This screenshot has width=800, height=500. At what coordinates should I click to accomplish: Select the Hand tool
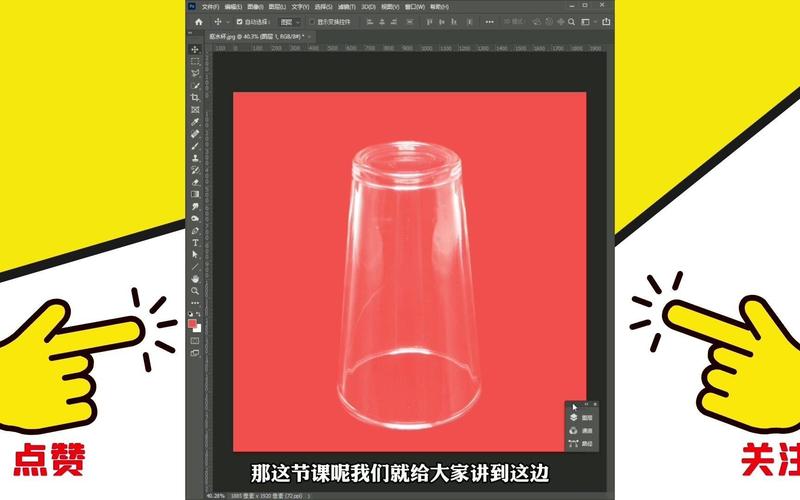(195, 278)
